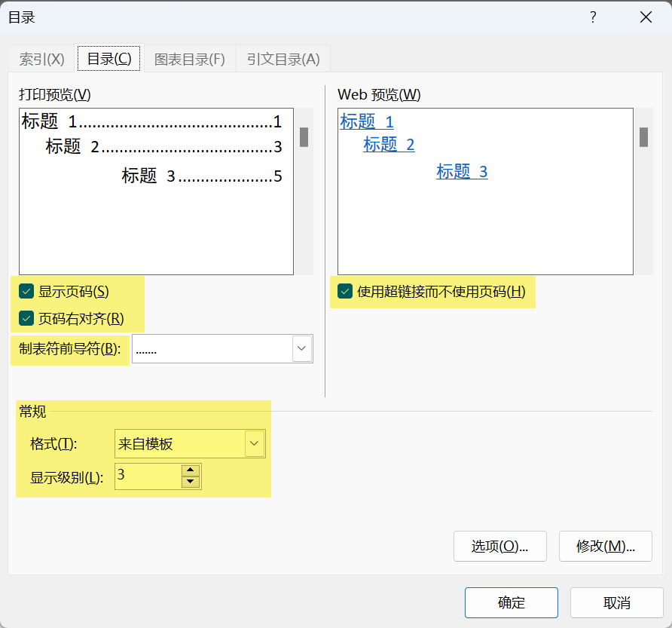
Task: Click the 标题 3 entry in print preview
Action: 202,176
